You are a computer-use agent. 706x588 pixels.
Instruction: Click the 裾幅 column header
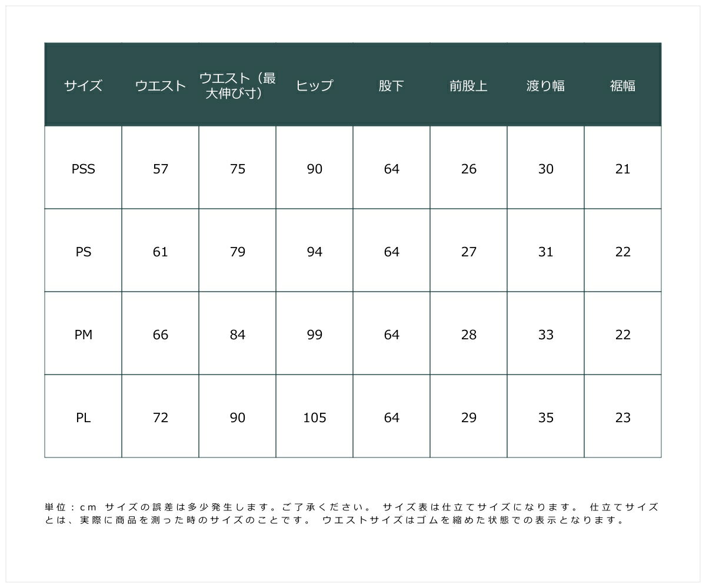click(622, 85)
